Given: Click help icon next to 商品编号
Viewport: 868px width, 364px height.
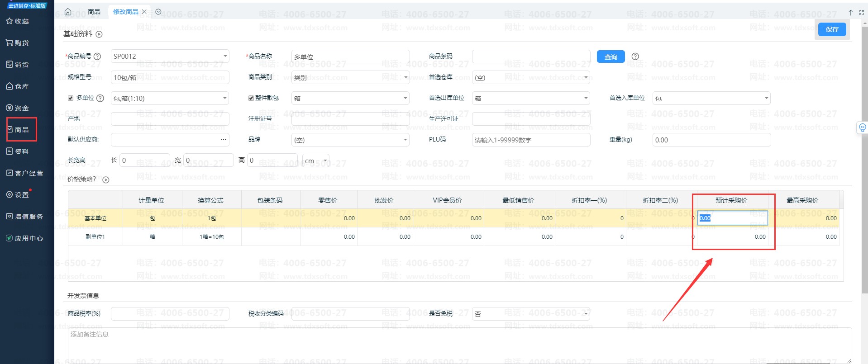Looking at the screenshot, I should coord(97,57).
